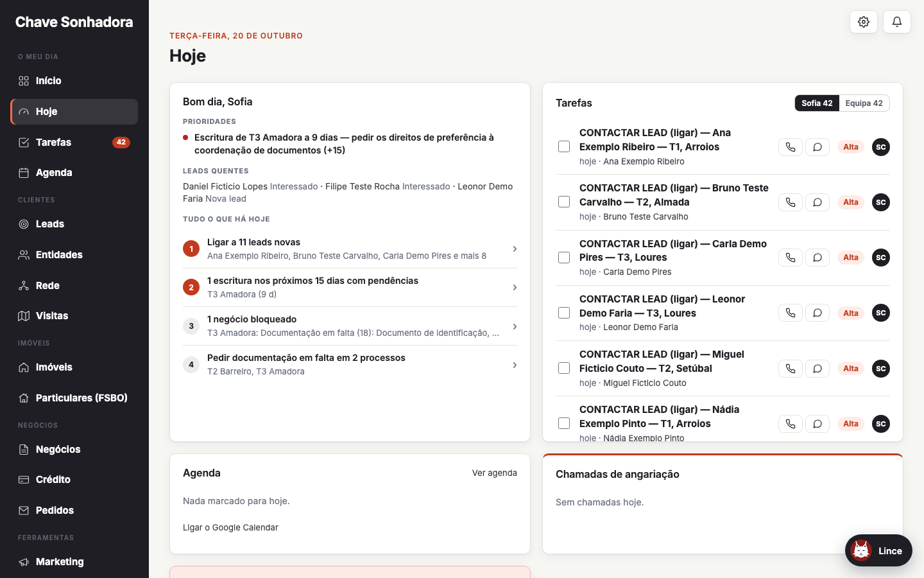Message Leonor Demo Faria via chat icon
Screen dimensions: 924x578
(817, 313)
